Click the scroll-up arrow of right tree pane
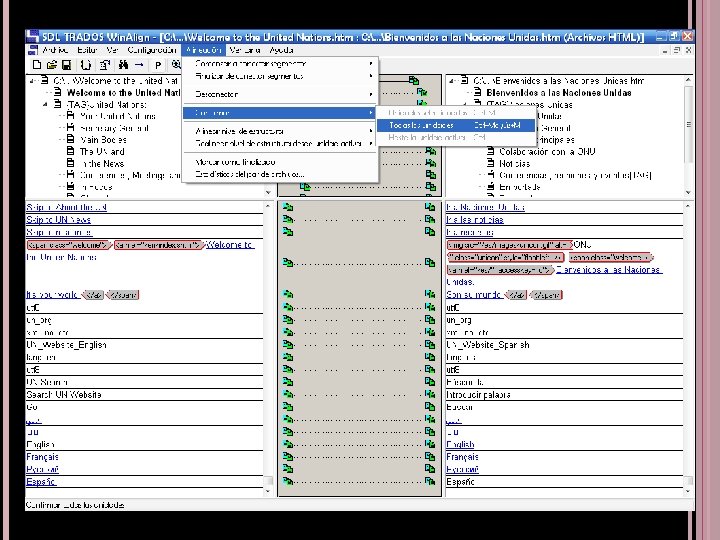The height and width of the screenshot is (540, 720). coord(688,79)
